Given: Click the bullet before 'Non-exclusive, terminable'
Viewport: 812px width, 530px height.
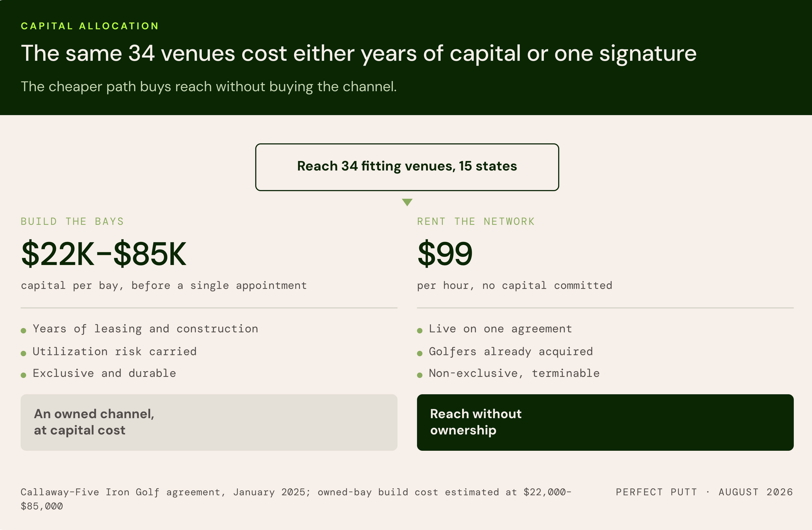Looking at the screenshot, I should 420,375.
